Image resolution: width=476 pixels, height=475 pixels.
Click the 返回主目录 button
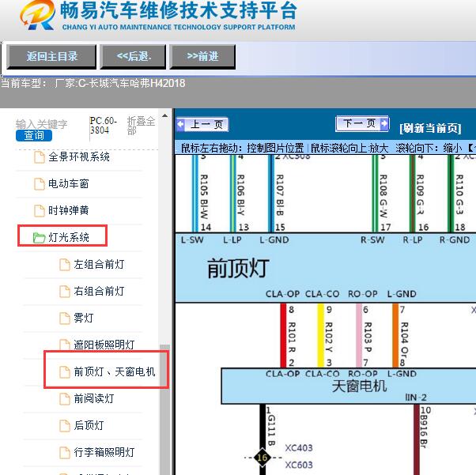[51, 56]
